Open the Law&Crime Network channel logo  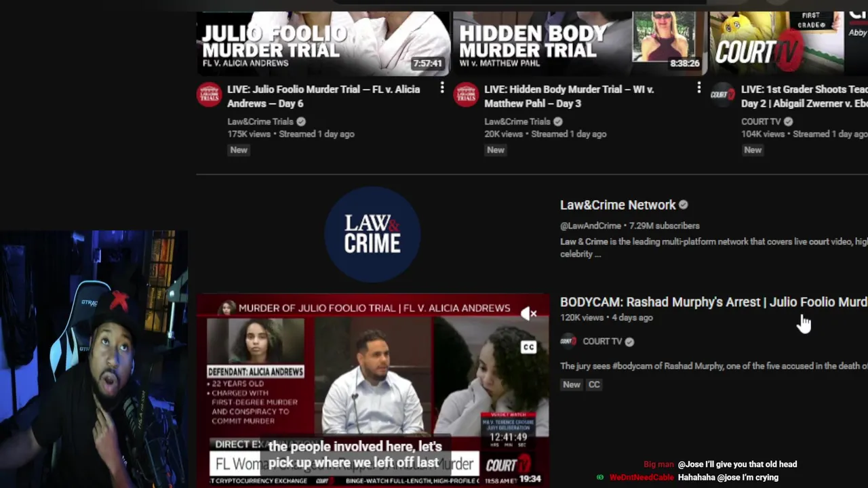click(372, 234)
